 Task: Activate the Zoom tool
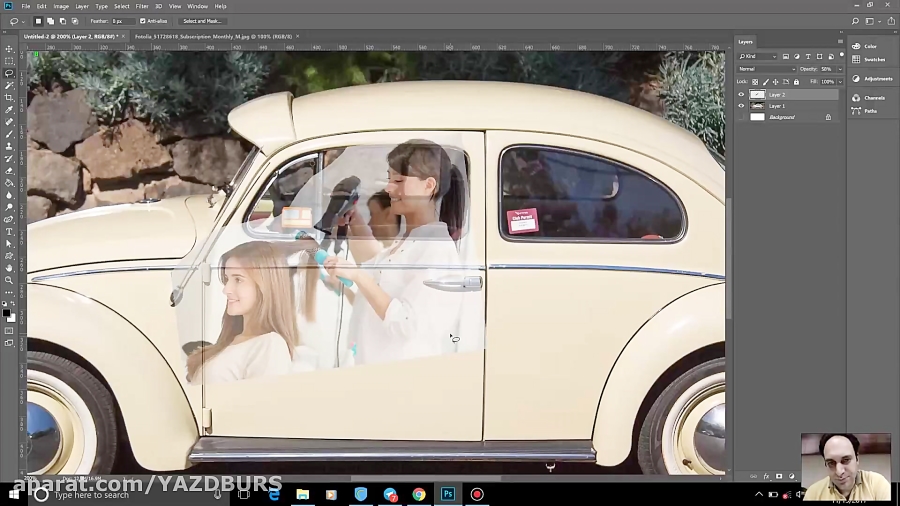[x=9, y=280]
